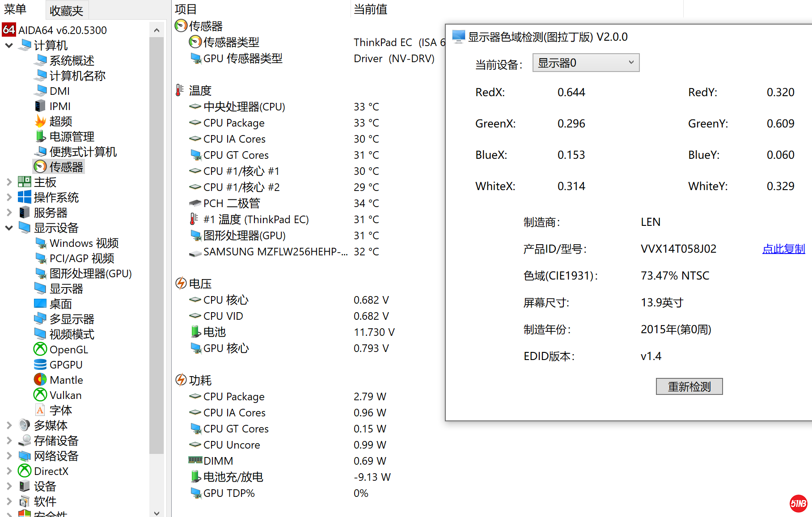Click the Mantle icon in sidebar

[40, 380]
